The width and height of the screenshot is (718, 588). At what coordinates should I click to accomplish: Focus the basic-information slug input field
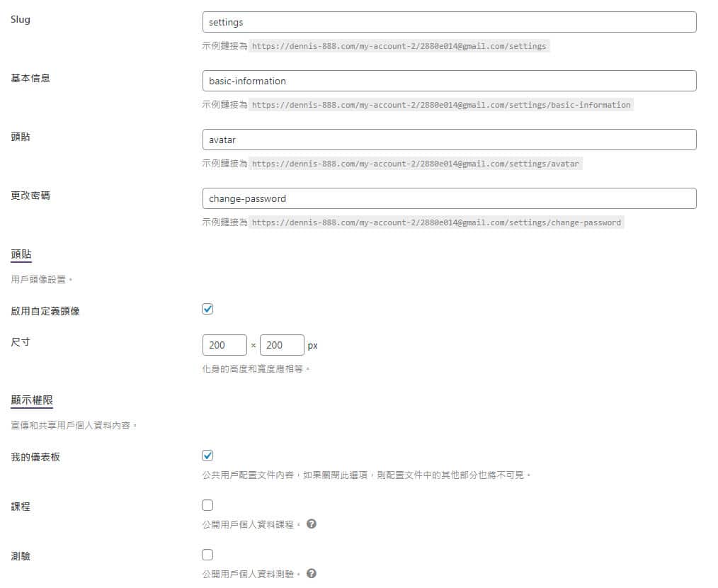click(449, 81)
